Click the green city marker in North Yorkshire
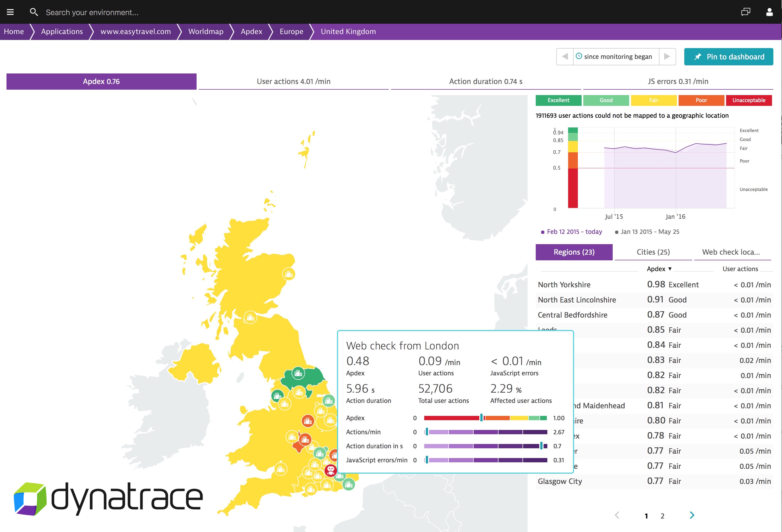The width and height of the screenshot is (782, 532). point(298,373)
